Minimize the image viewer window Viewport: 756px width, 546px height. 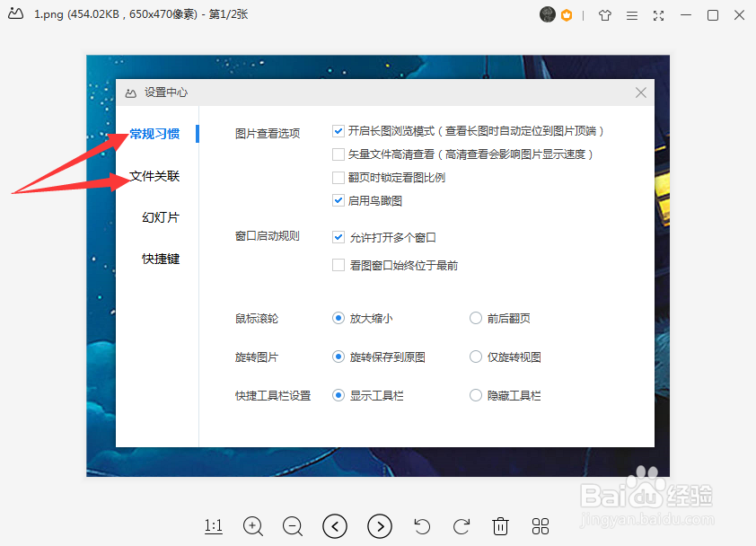[x=686, y=15]
